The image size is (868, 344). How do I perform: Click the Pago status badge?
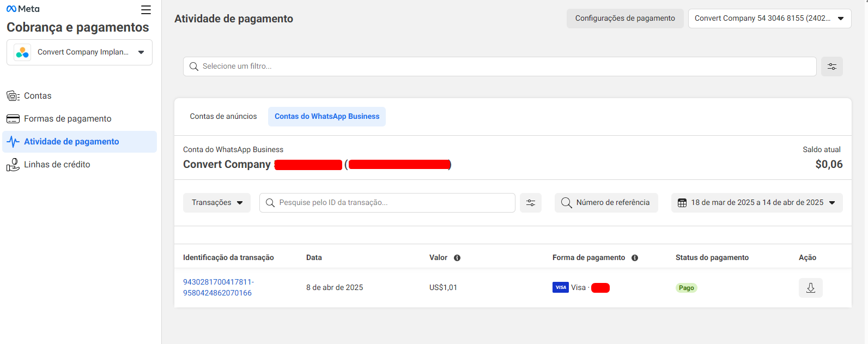(x=687, y=288)
